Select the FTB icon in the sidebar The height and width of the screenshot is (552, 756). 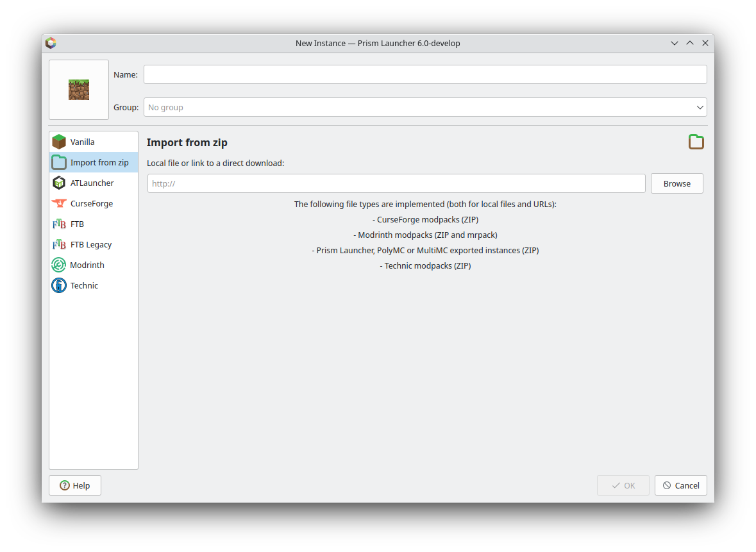pyautogui.click(x=59, y=223)
